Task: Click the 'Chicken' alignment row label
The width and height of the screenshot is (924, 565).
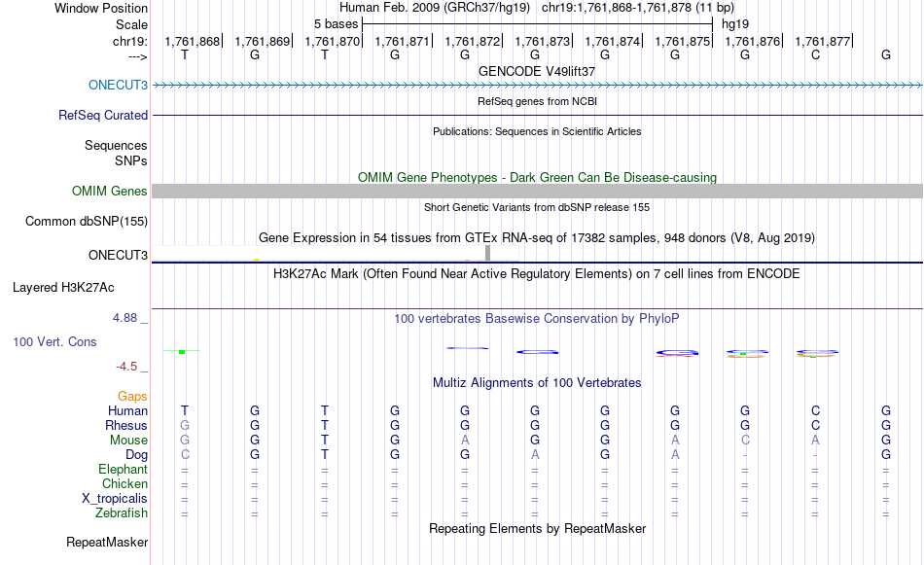Action: (x=124, y=483)
